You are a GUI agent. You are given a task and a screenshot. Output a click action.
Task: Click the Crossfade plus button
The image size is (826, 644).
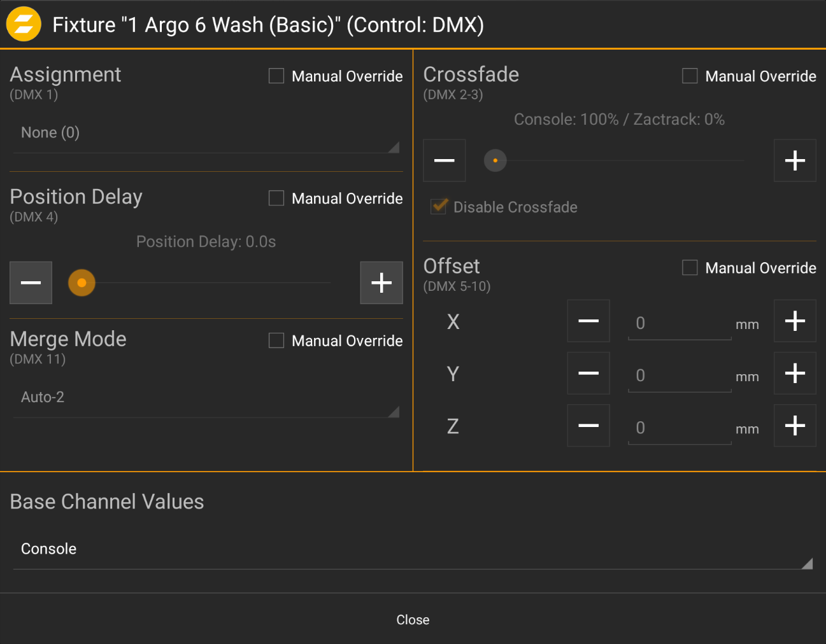coord(794,160)
